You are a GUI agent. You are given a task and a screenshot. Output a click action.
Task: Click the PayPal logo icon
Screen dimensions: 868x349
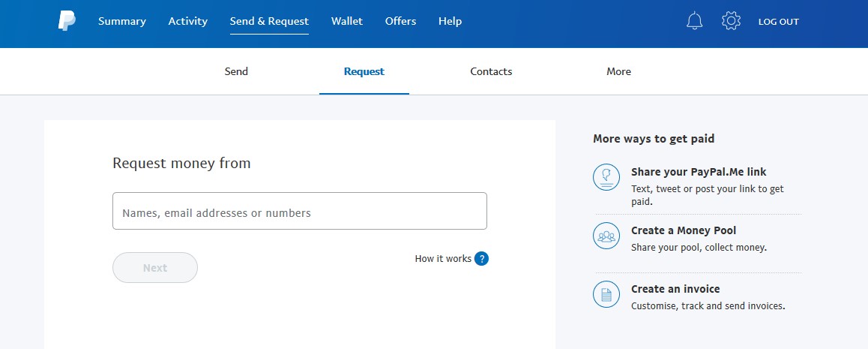click(x=67, y=21)
